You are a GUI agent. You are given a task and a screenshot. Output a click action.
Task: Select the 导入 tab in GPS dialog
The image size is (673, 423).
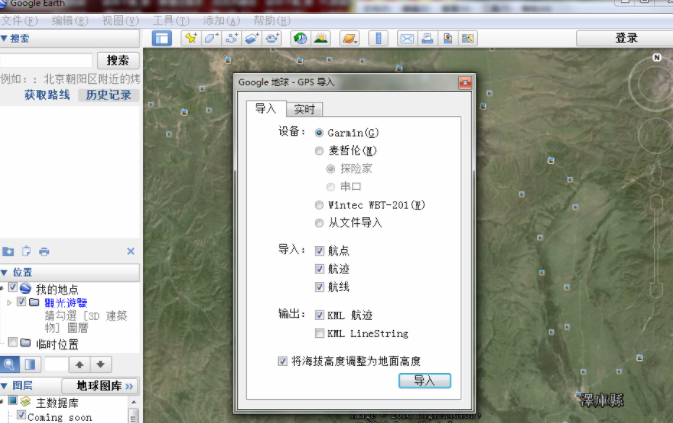(266, 109)
